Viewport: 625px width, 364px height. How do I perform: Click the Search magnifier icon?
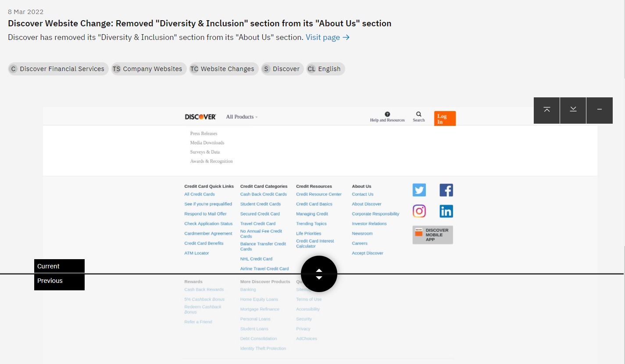pyautogui.click(x=419, y=114)
